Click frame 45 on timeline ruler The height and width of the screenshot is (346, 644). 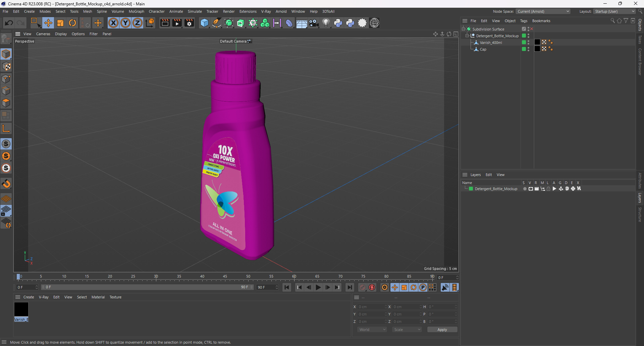(225, 277)
